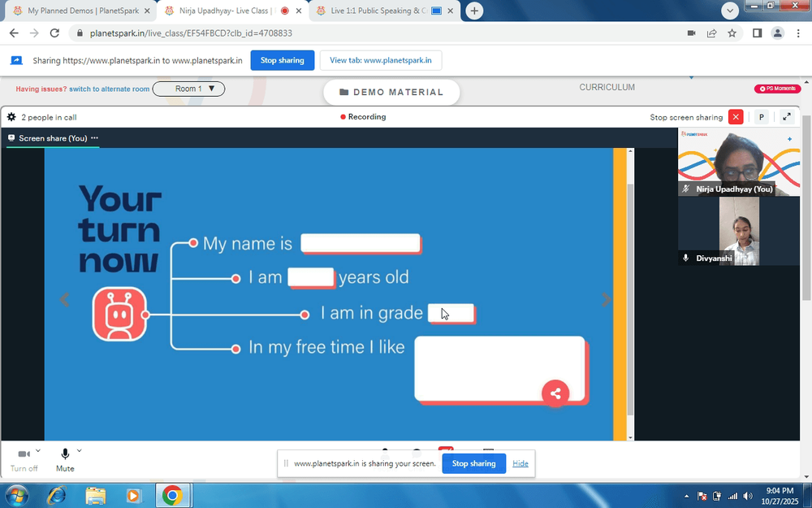Open screen share three-dot options

94,138
